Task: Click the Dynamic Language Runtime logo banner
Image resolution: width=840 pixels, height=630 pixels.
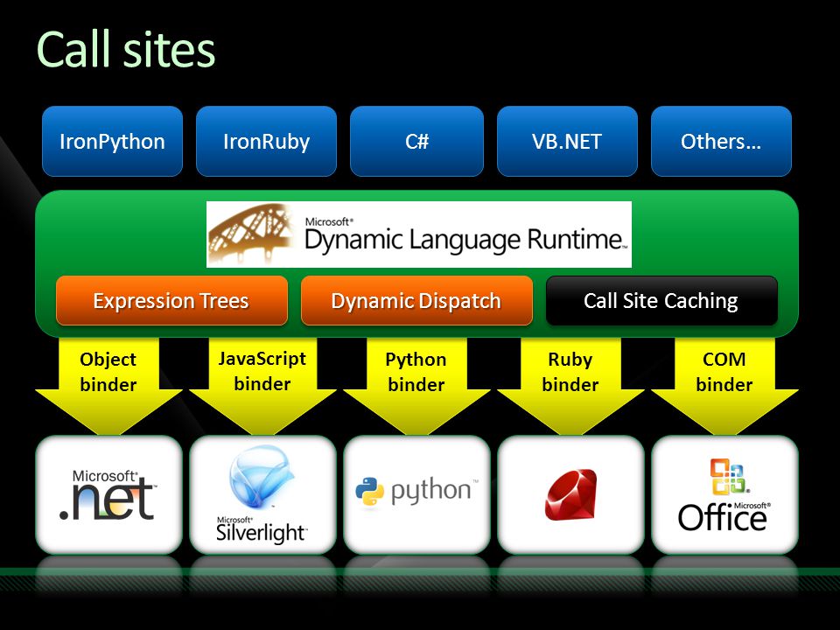Action: 419,234
